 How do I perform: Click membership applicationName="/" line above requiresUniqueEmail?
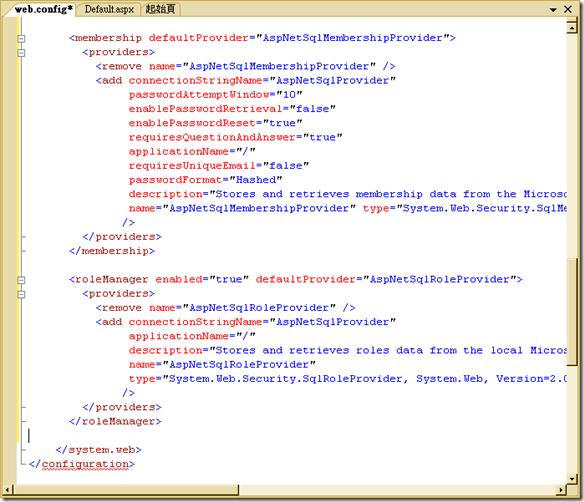point(192,151)
